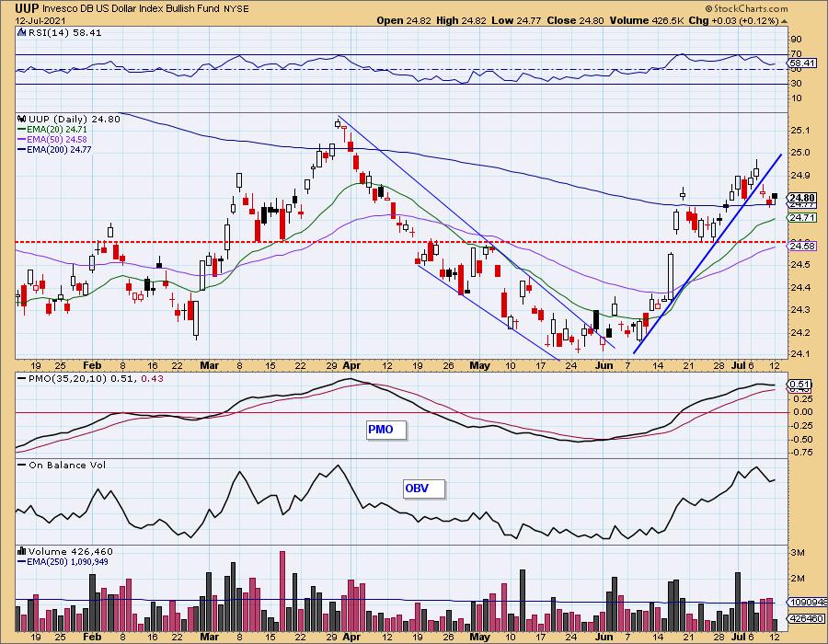Click the 24.58 EMA axis price tag
Image resolution: width=828 pixels, height=644 pixels.
pyautogui.click(x=801, y=246)
